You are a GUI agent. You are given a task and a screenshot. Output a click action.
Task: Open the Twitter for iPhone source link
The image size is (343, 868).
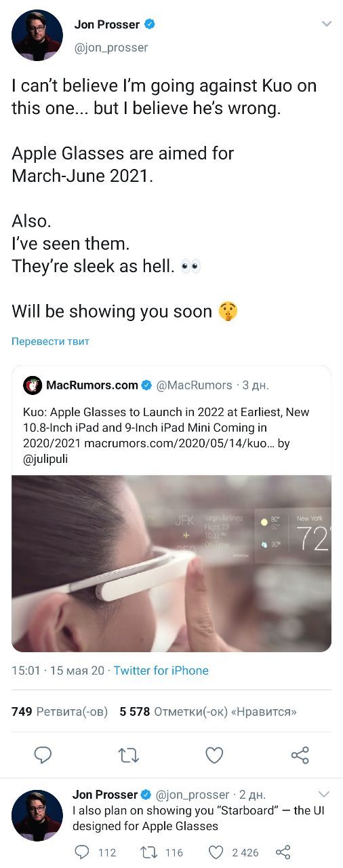pos(161,671)
